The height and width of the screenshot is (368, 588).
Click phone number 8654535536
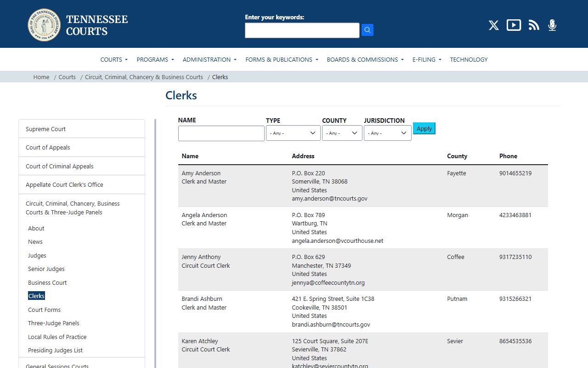[x=515, y=341]
